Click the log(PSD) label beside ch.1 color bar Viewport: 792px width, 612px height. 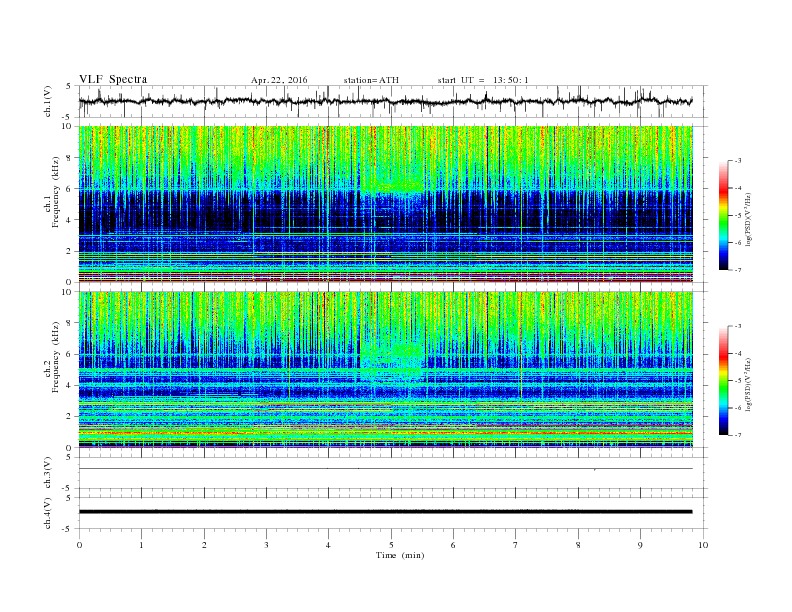(x=749, y=219)
